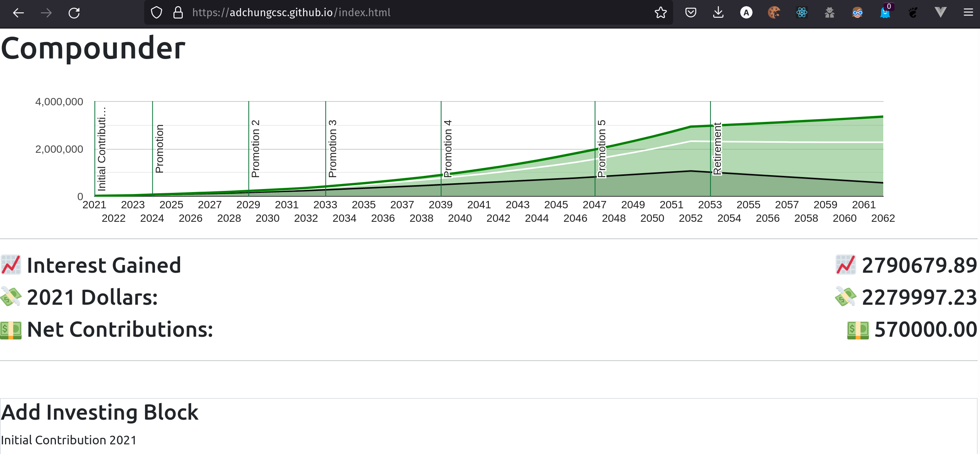Open the Vue devtools extension icon
Screen dimensions: 980x454
tap(940, 13)
